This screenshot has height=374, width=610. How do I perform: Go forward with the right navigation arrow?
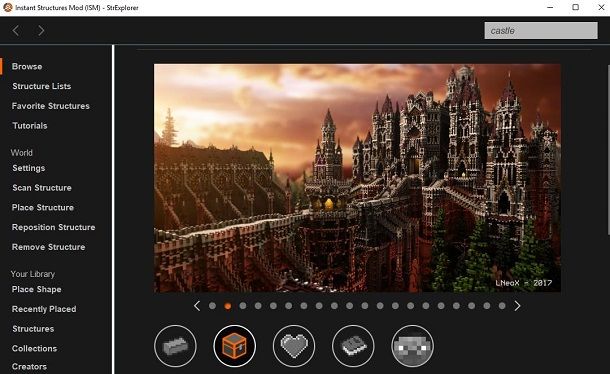[x=41, y=30]
